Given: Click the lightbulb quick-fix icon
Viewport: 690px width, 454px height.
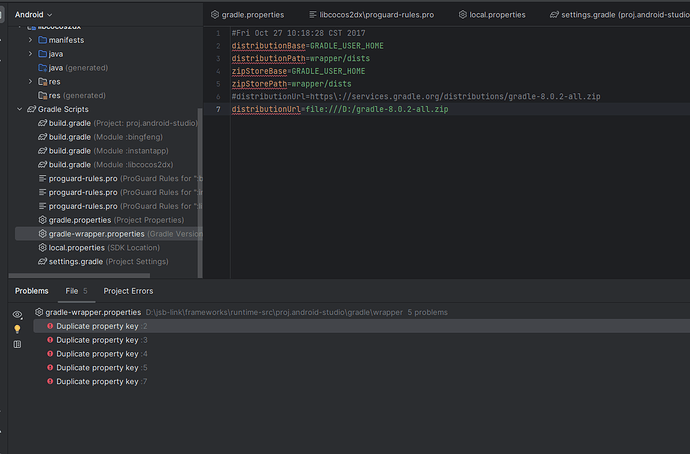Looking at the screenshot, I should coord(17,329).
